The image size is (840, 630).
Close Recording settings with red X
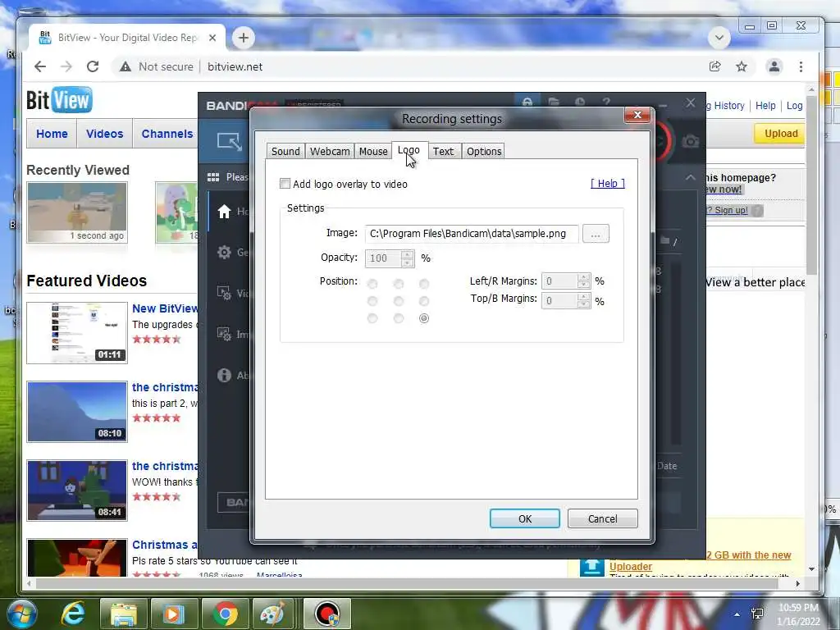click(637, 115)
